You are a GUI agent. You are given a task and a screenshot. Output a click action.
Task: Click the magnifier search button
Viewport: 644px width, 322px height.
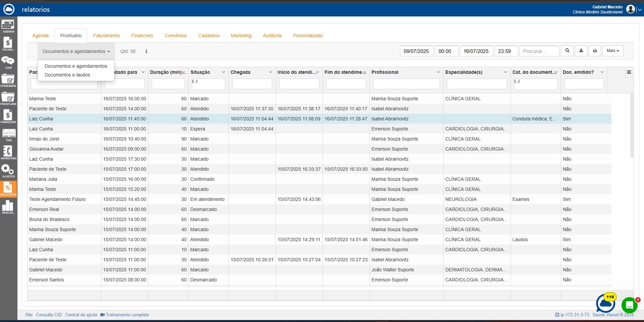click(567, 51)
